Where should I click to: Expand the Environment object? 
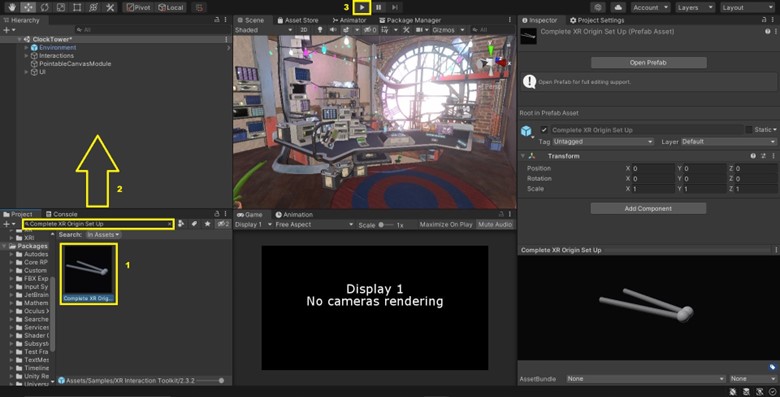pyautogui.click(x=26, y=48)
